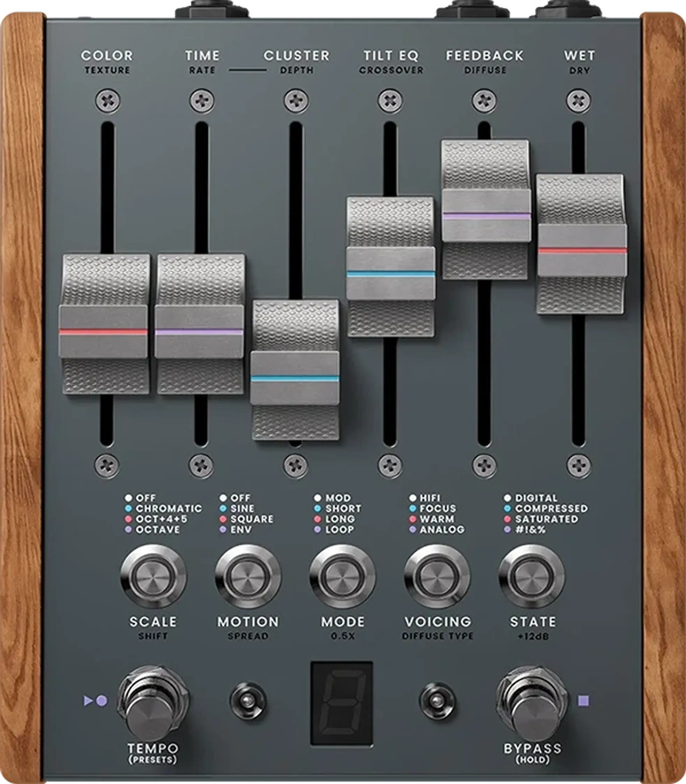Viewport: 686px width, 784px height.
Task: Click the FEEDBACK slider cap
Action: click(486, 209)
